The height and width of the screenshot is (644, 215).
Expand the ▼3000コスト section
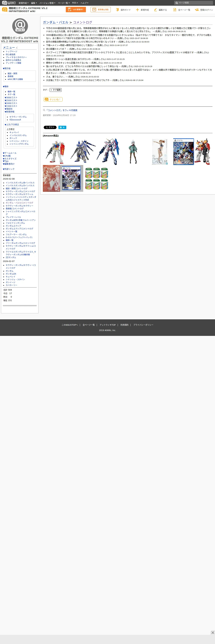click(11, 97)
